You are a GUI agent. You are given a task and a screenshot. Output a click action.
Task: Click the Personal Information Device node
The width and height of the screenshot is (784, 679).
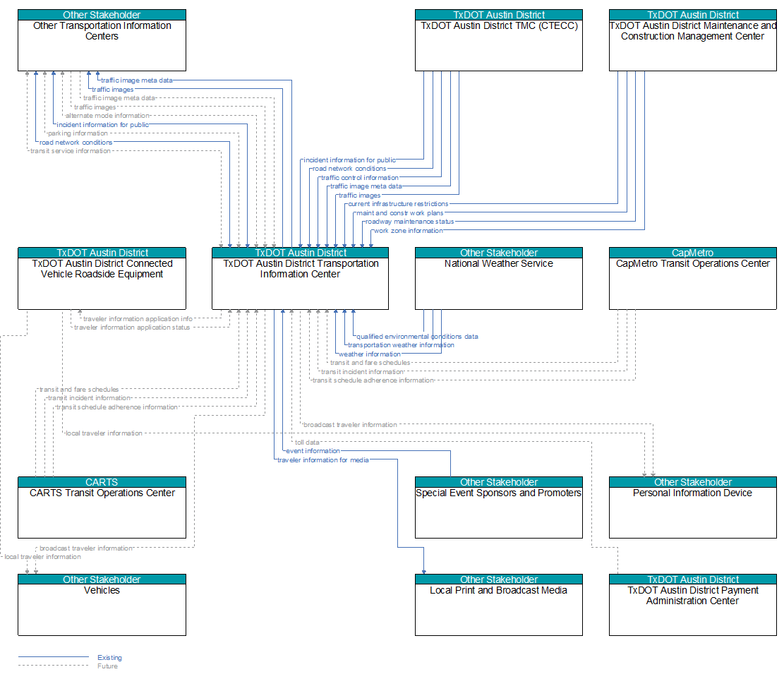(692, 507)
